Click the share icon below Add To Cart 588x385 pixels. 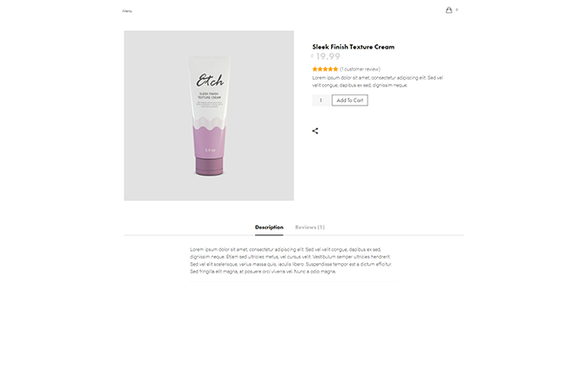click(315, 131)
